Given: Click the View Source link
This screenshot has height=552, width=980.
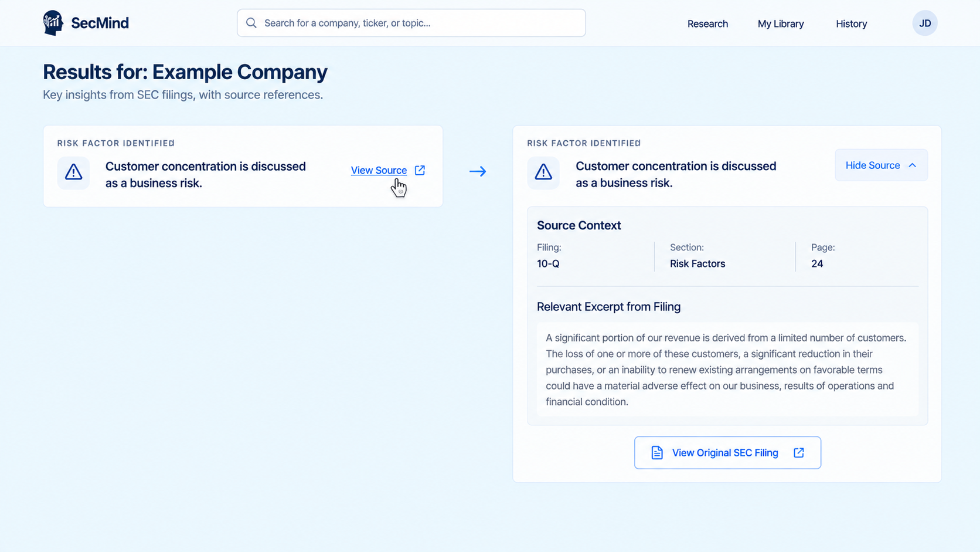Looking at the screenshot, I should tap(379, 170).
